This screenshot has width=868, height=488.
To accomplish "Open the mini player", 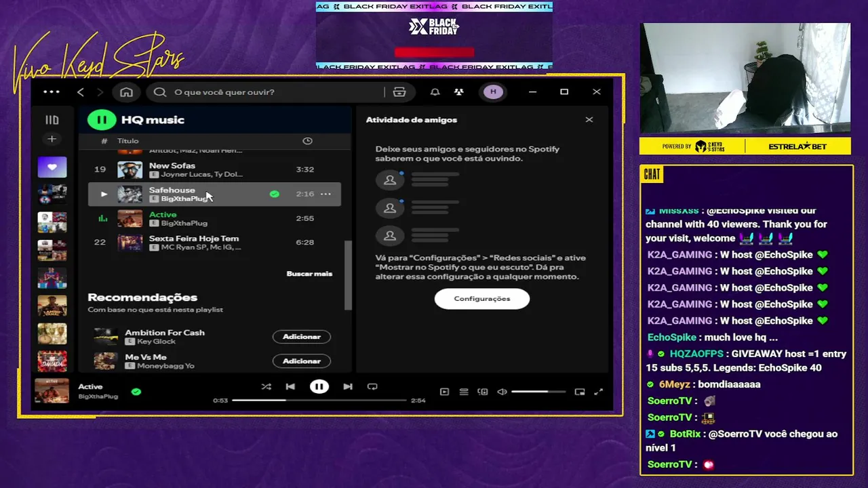I will click(x=580, y=392).
